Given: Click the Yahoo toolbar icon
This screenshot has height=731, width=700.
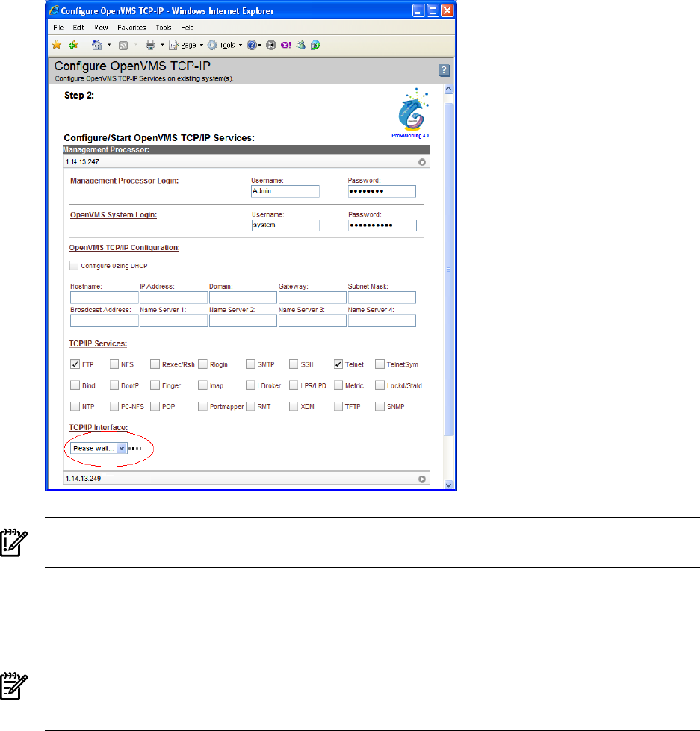Looking at the screenshot, I should coord(286,45).
